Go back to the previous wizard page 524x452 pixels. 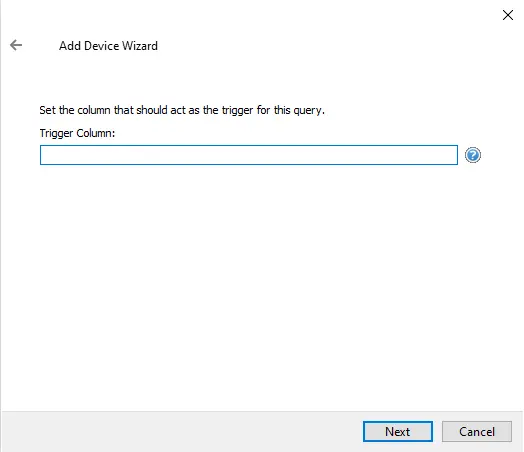16,45
